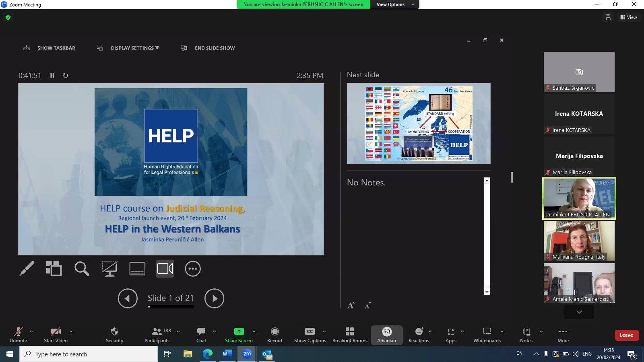Open File Explorer from taskbar
The image size is (644, 362).
click(188, 354)
